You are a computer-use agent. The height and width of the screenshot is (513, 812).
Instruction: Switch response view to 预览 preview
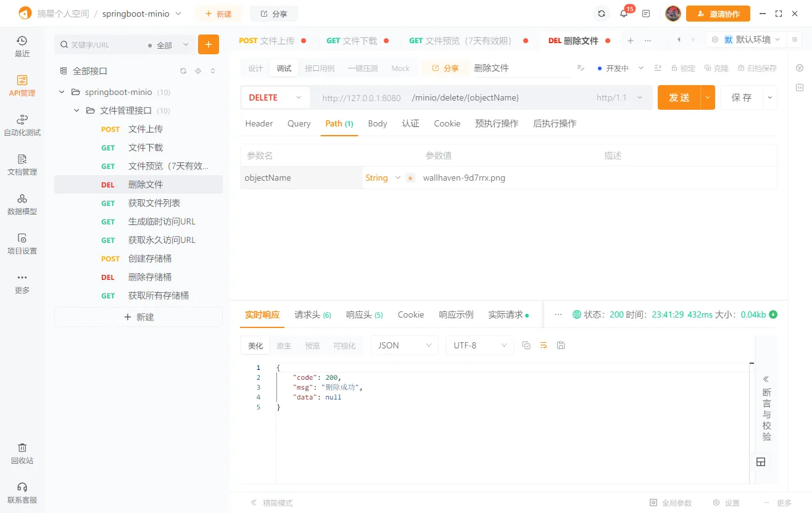click(x=313, y=346)
